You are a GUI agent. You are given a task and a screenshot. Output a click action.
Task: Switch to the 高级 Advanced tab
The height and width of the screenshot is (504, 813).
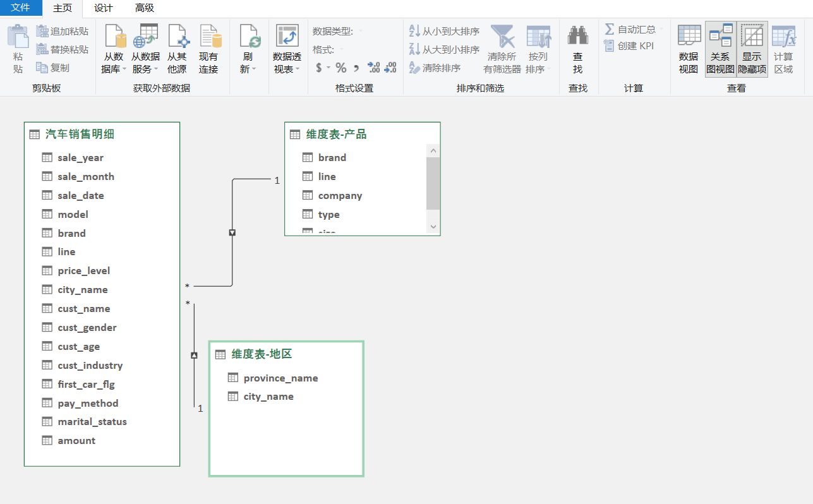click(x=145, y=8)
